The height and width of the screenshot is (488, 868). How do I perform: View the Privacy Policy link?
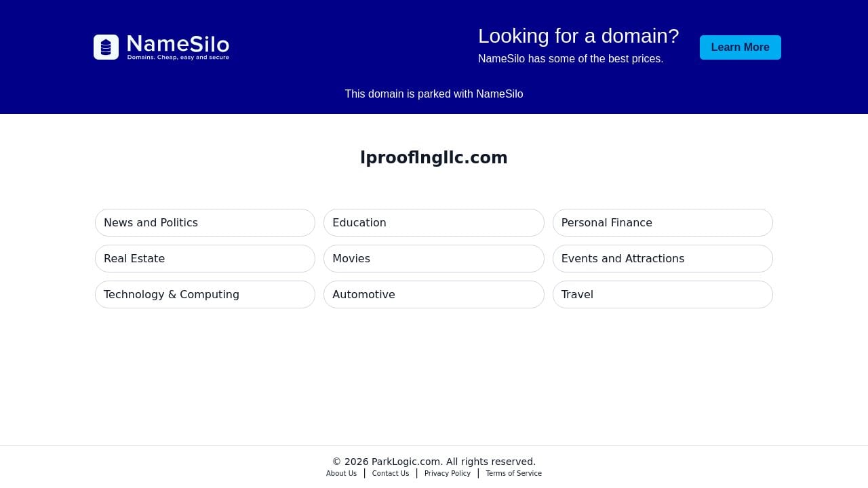(x=448, y=473)
